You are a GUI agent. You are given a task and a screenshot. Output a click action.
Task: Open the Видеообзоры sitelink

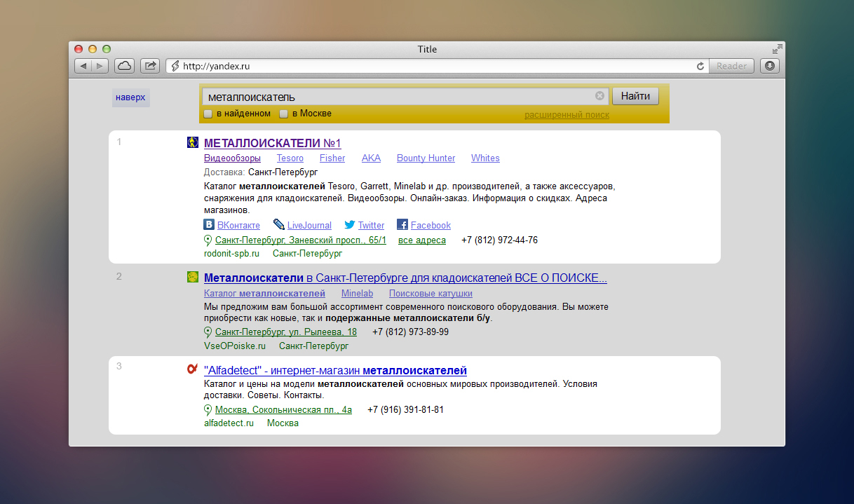click(x=232, y=158)
